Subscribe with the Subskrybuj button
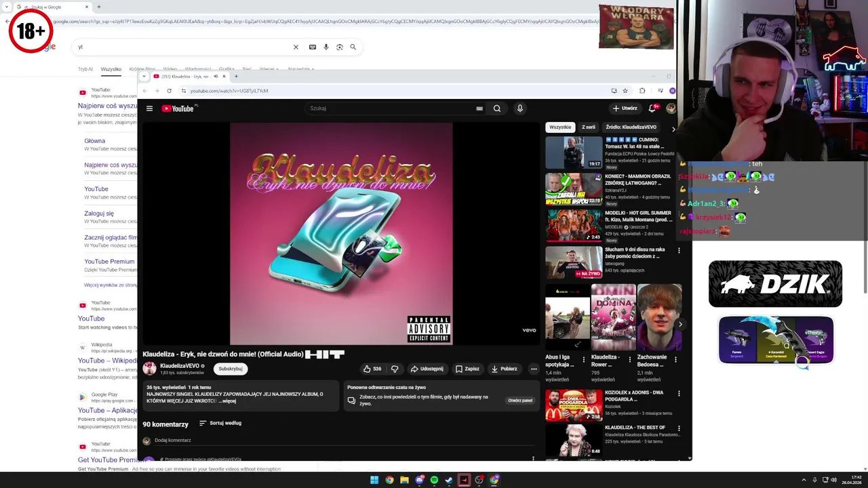The width and height of the screenshot is (868, 488). (x=231, y=369)
